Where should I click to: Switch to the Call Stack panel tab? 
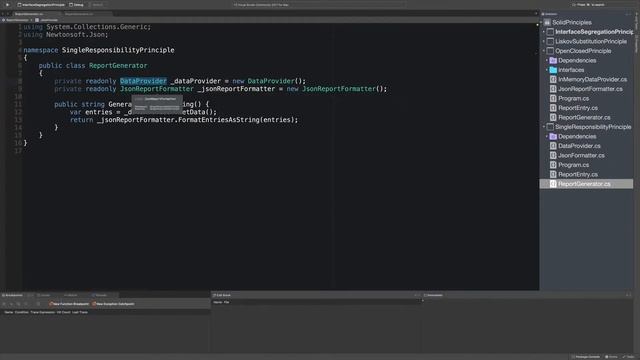tap(222, 295)
